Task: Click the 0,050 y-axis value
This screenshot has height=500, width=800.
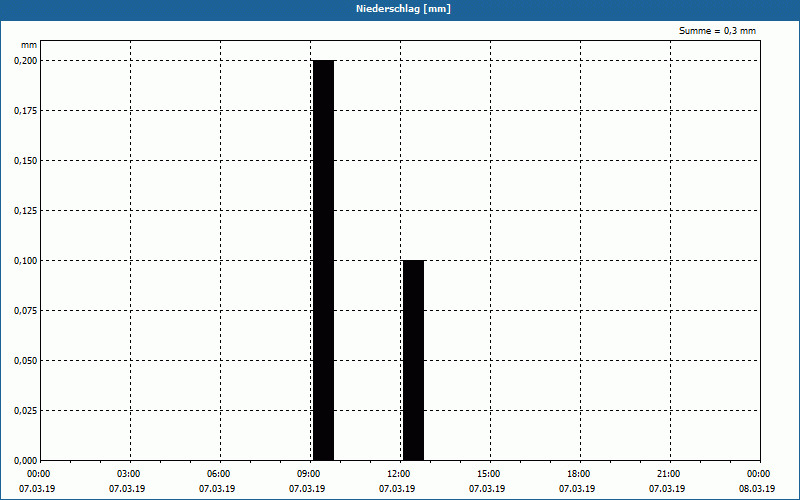Action: point(26,361)
